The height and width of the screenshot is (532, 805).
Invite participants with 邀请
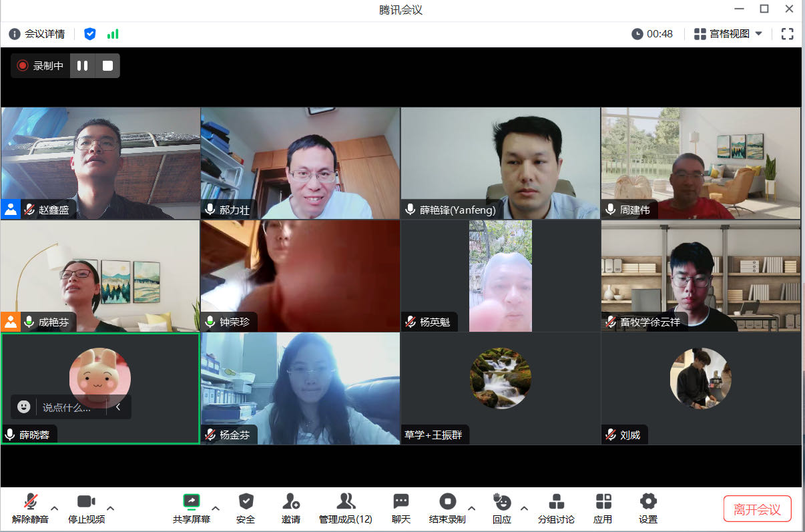(291, 509)
